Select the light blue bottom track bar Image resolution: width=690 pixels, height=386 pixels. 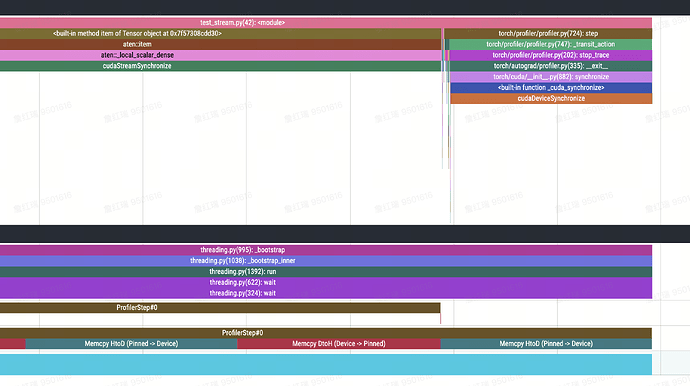pyautogui.click(x=326, y=364)
